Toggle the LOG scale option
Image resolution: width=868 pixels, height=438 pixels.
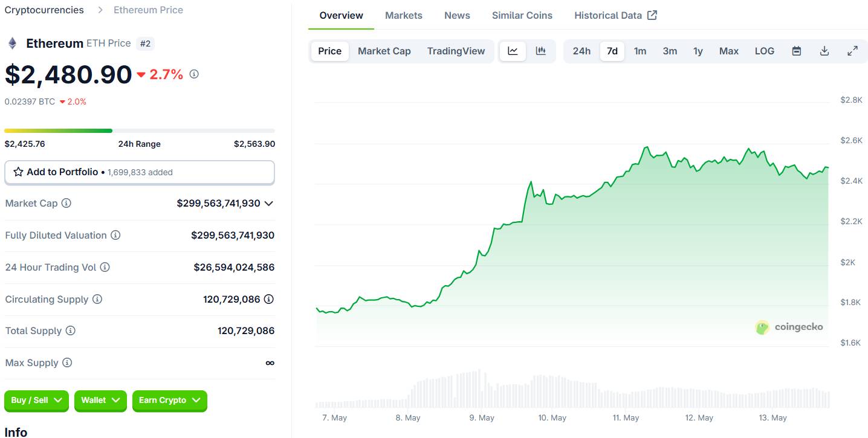[765, 51]
